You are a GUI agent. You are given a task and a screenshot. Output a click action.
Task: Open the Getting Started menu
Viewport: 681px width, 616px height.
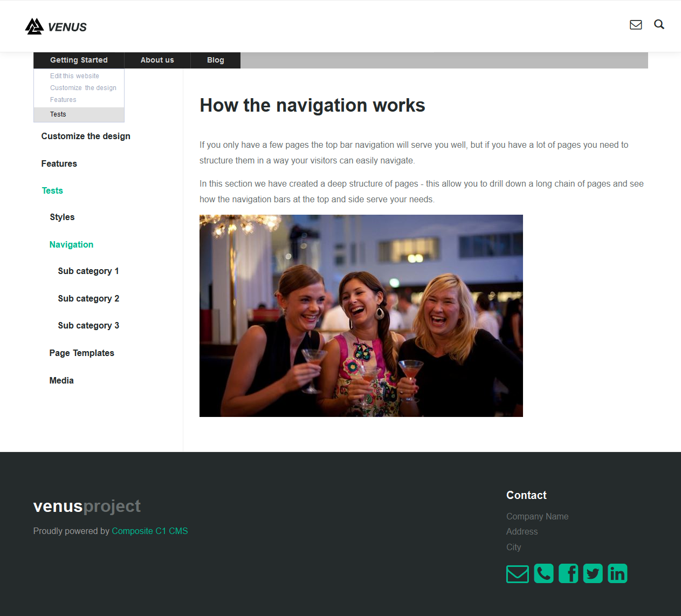pyautogui.click(x=79, y=60)
